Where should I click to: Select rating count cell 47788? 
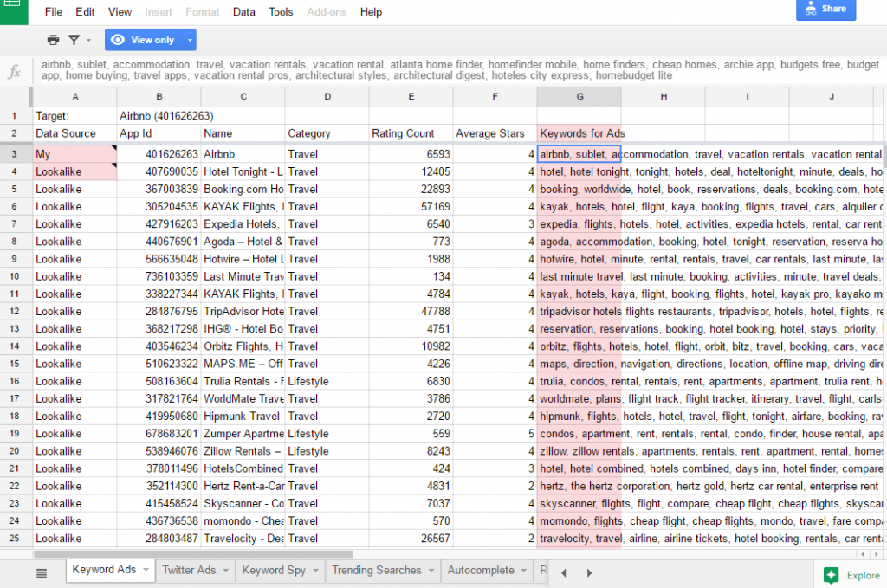411,311
